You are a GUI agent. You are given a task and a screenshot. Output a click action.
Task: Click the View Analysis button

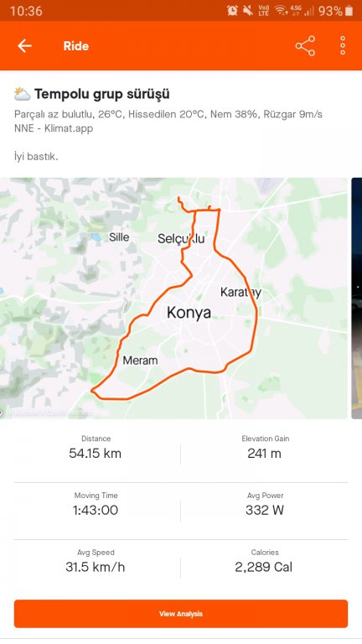point(181,614)
